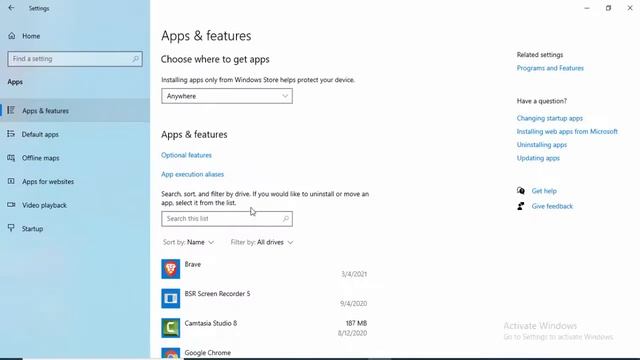Click the Give feedback person icon

521,206
